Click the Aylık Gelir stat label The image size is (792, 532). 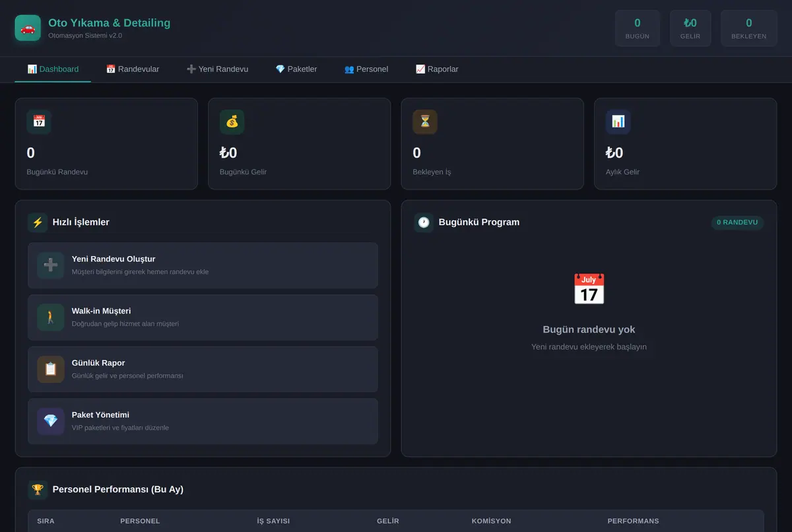tap(623, 172)
